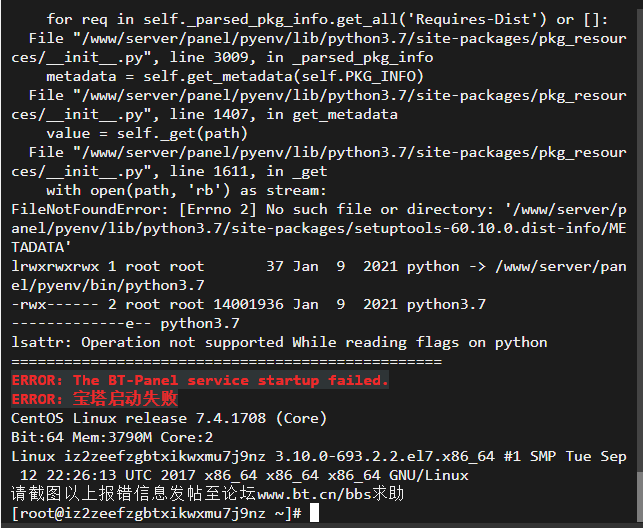
Task: Click the FileNotFoundError text in traceback
Action: pyautogui.click(x=89, y=209)
